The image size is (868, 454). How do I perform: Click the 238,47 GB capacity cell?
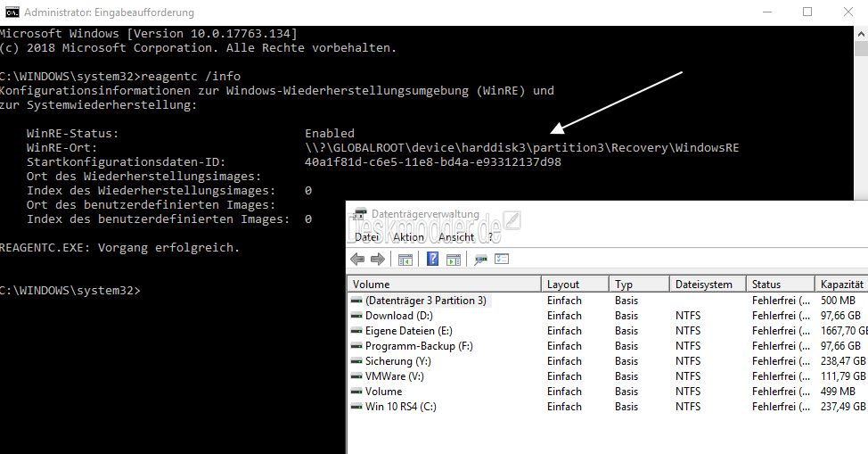pos(843,361)
